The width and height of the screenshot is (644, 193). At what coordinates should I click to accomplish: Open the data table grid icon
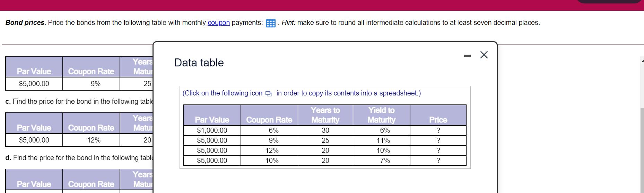click(x=270, y=23)
